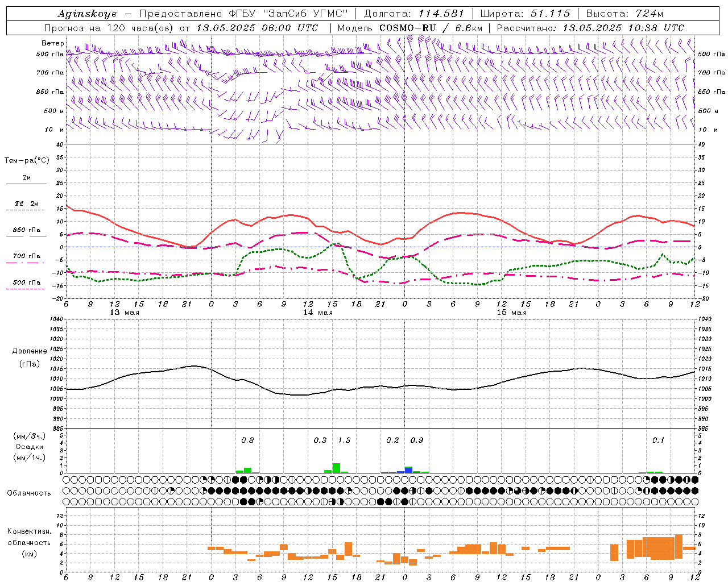Click the 14 мая date label
Screen dimensions: 728x582
318,313
